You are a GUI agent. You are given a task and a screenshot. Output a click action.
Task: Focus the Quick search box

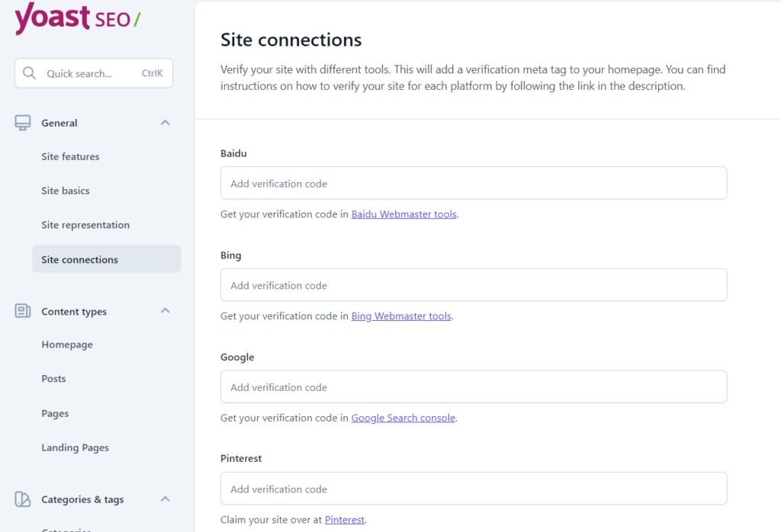94,73
